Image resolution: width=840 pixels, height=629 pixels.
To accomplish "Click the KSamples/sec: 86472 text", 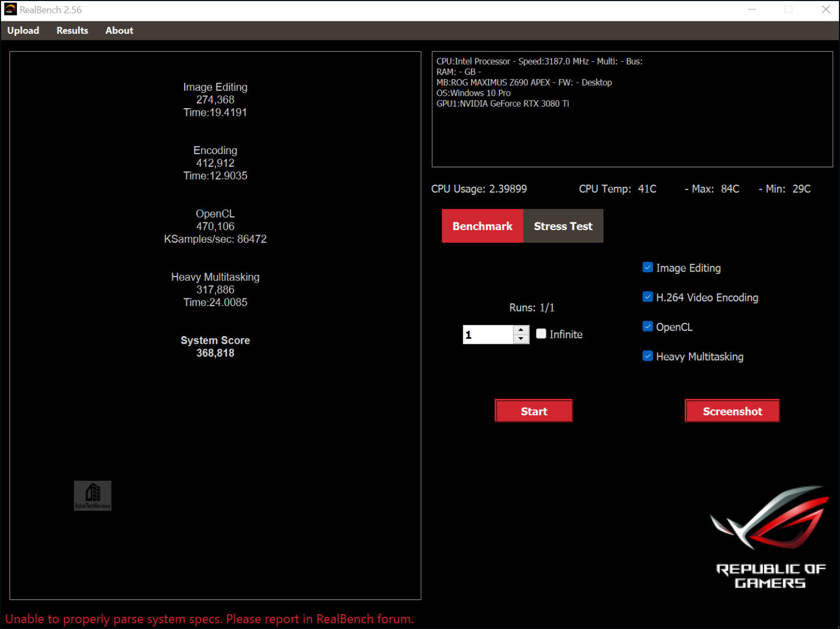I will [215, 239].
